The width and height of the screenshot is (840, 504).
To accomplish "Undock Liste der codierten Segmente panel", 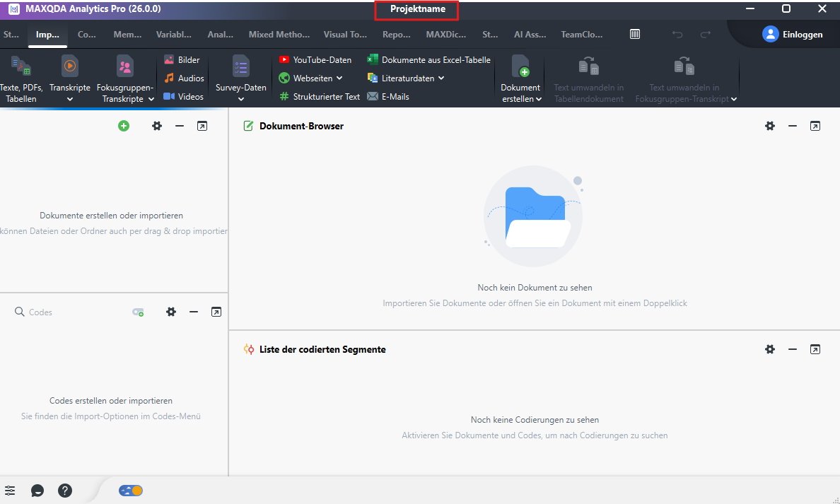I will click(815, 349).
